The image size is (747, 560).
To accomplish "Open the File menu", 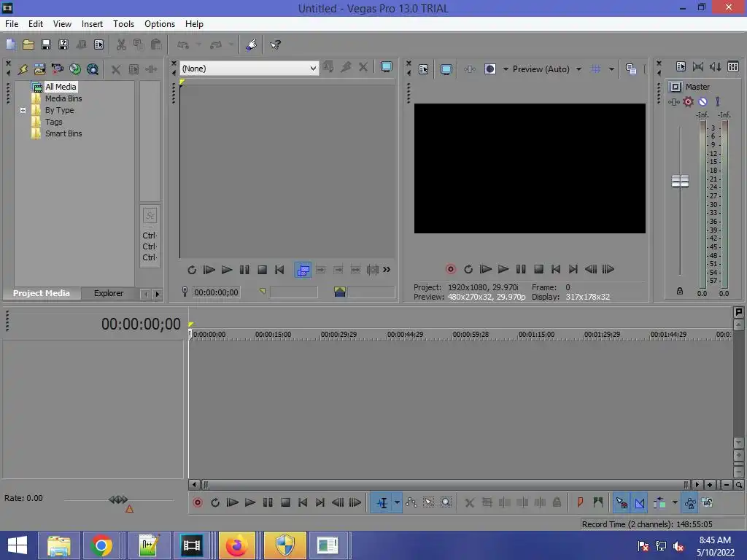I will point(12,24).
